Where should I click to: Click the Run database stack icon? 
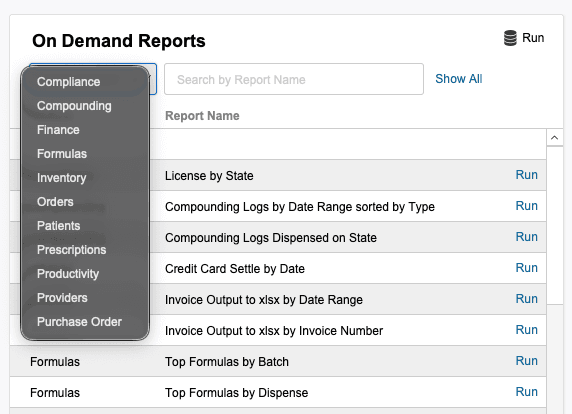[x=510, y=38]
